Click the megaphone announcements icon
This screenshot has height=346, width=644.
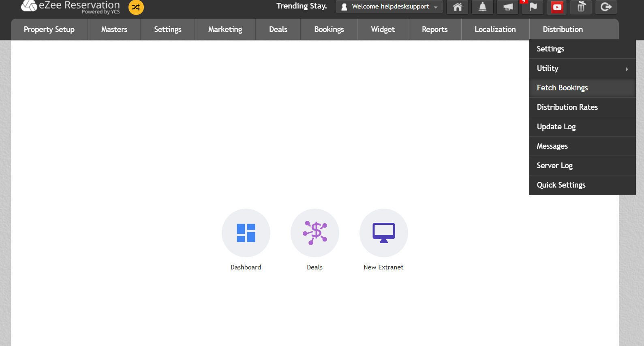(x=508, y=7)
